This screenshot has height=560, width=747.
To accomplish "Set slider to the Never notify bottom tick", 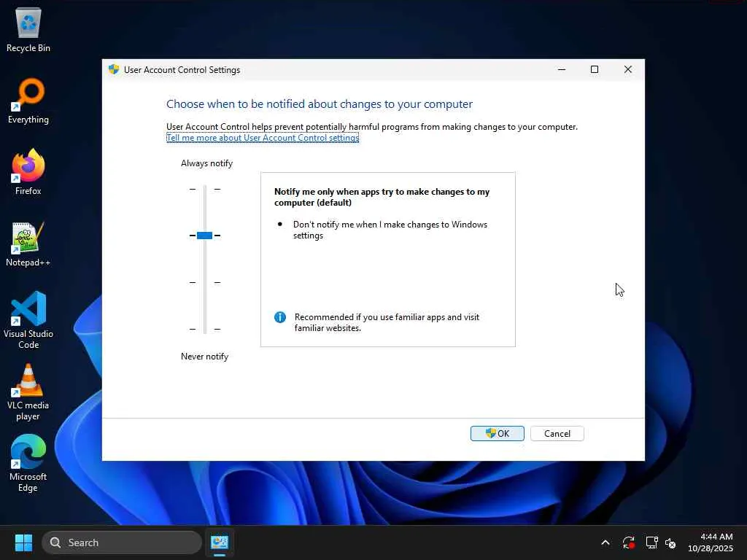I will pyautogui.click(x=205, y=329).
